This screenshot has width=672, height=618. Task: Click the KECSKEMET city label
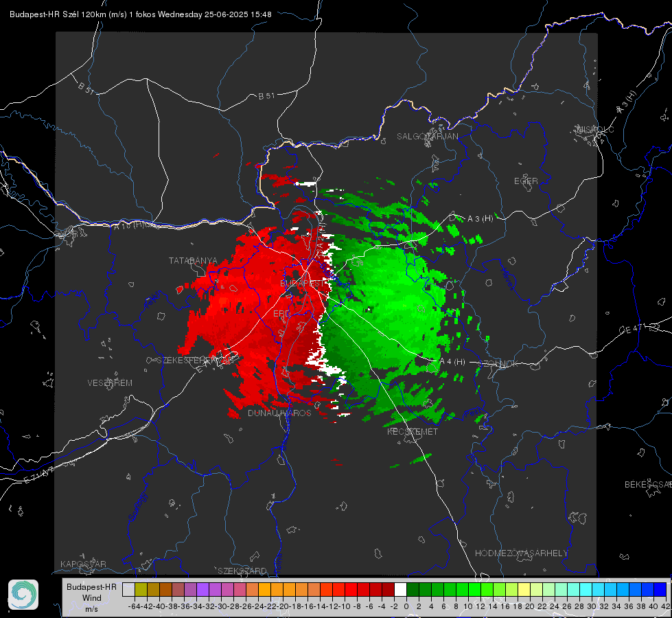(x=413, y=432)
